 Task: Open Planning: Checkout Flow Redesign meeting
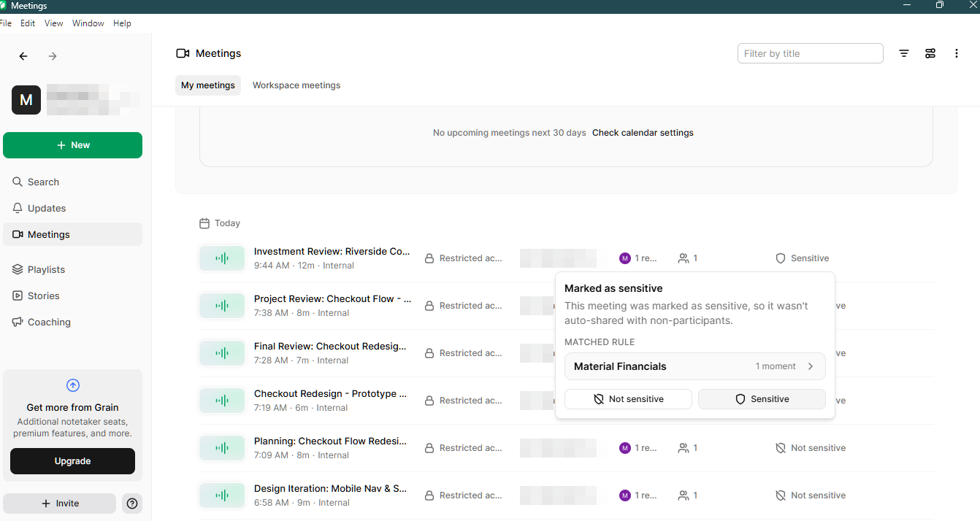pos(330,441)
